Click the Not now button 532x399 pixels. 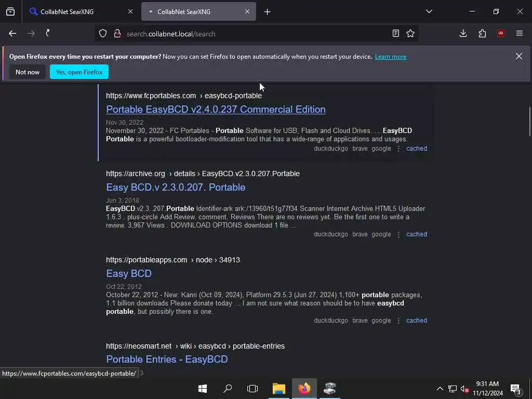[x=28, y=72]
